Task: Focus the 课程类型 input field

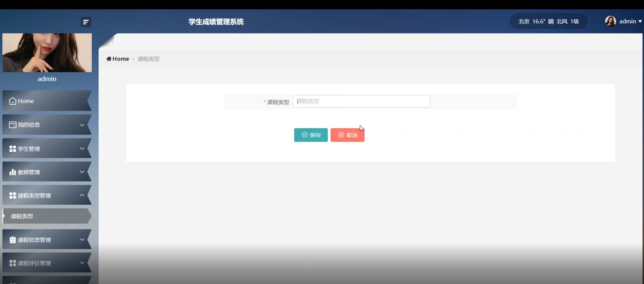Action: 361,101
